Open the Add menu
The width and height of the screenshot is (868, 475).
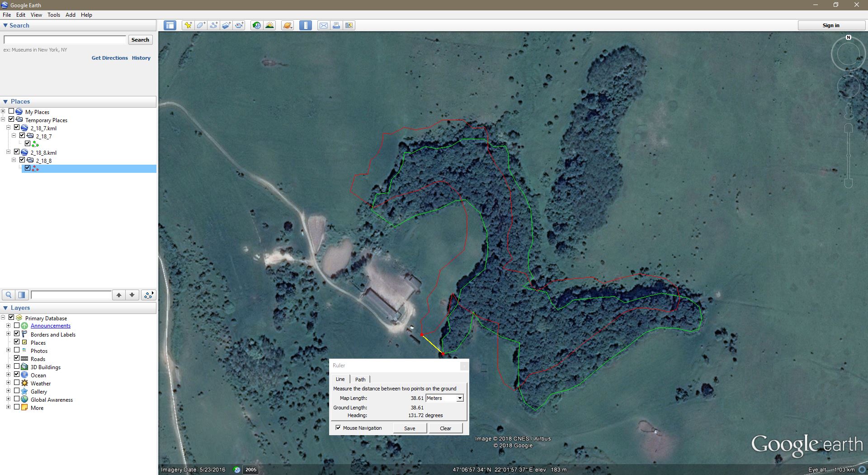coord(71,15)
